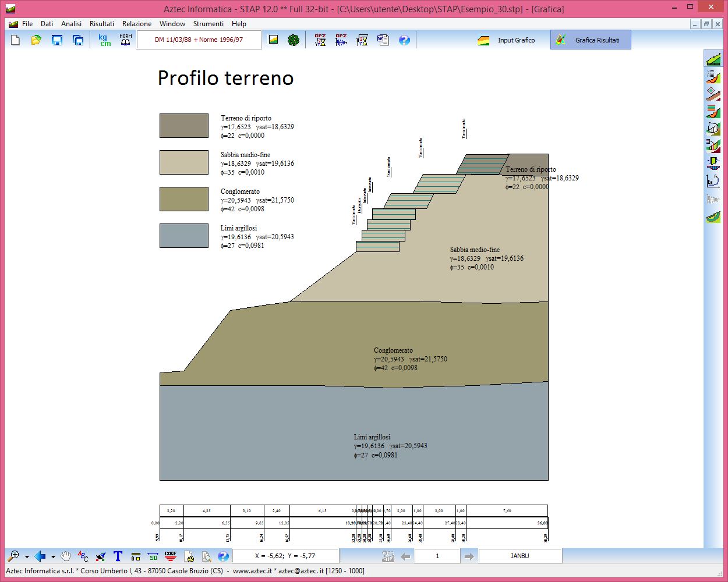The width and height of the screenshot is (728, 582).
Task: Open the kg/cm units setting icon
Action: (104, 40)
